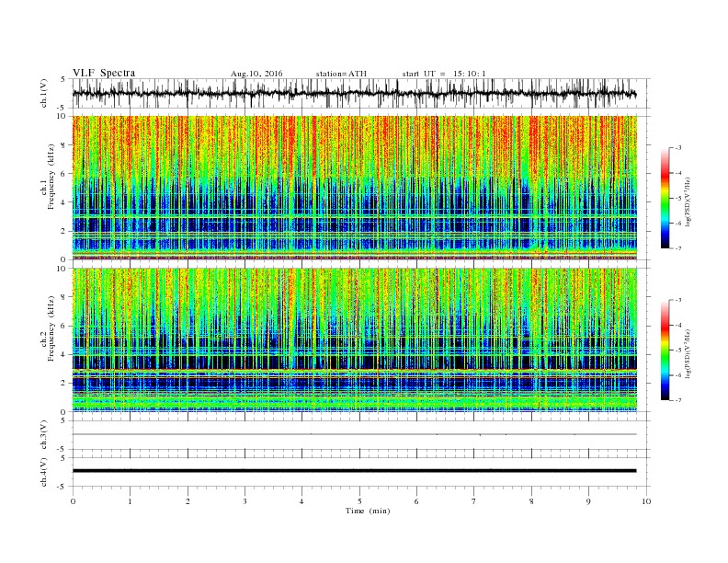This screenshot has height=563, width=728.
Task: Click the "8" kHz tick of ch.1 spectrogram
Action: 64,145
